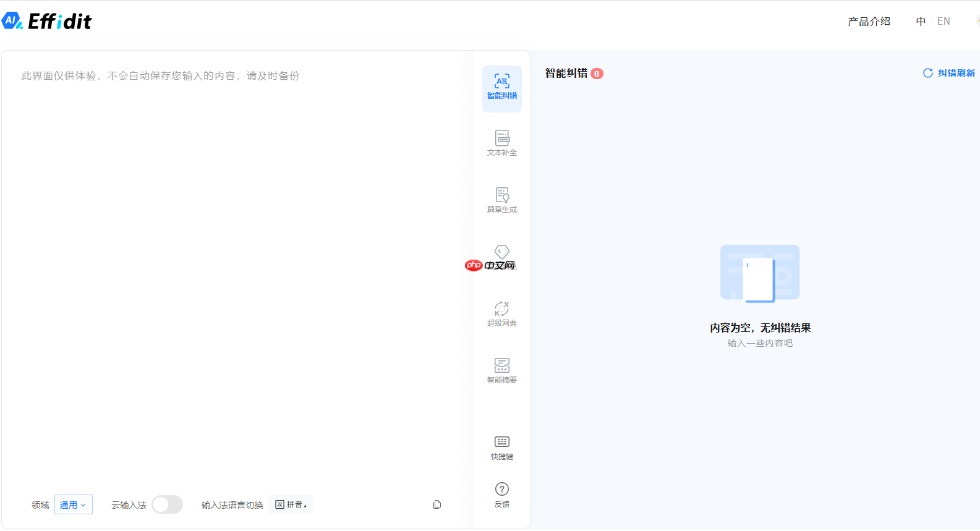Viewport: 980px width, 531px height.
Task: Open the 拼音 input language switcher
Action: coord(291,504)
